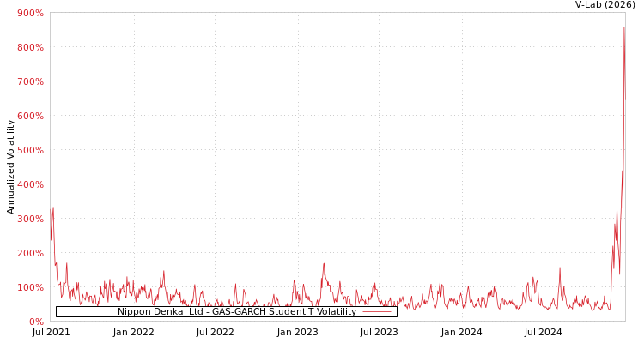644x343 pixels.
Task: Click the 700% y-axis label
Action: point(30,81)
